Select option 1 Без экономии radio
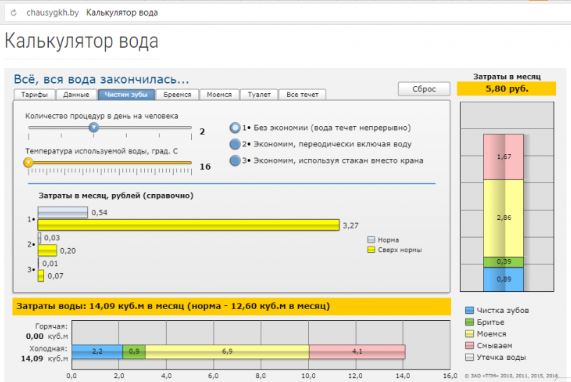 pyautogui.click(x=235, y=128)
